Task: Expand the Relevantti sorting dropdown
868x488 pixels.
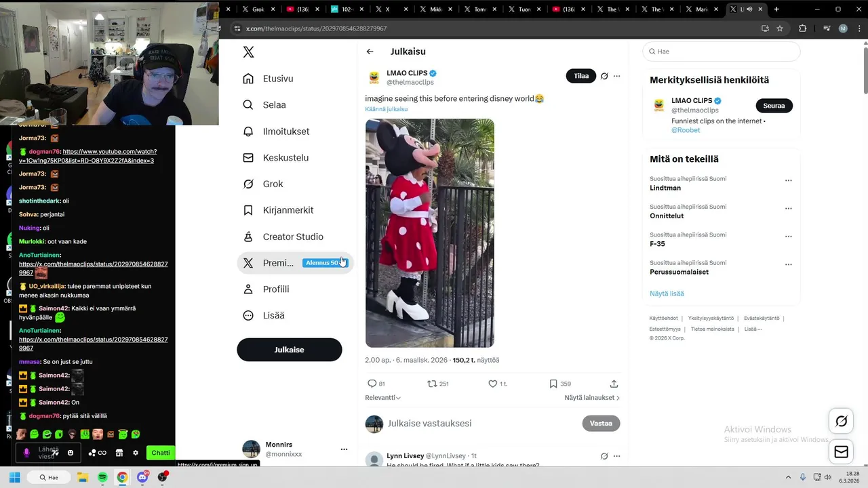Action: pyautogui.click(x=383, y=398)
